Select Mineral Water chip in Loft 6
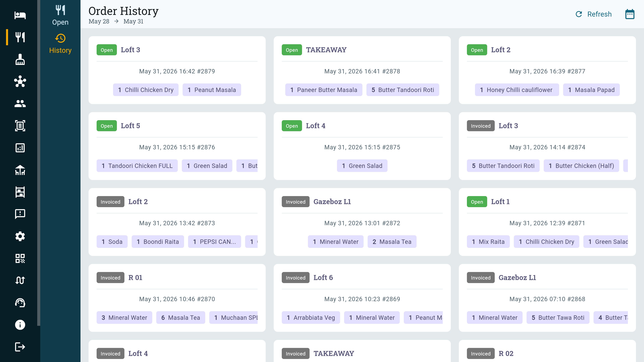The image size is (644, 362). 372,318
